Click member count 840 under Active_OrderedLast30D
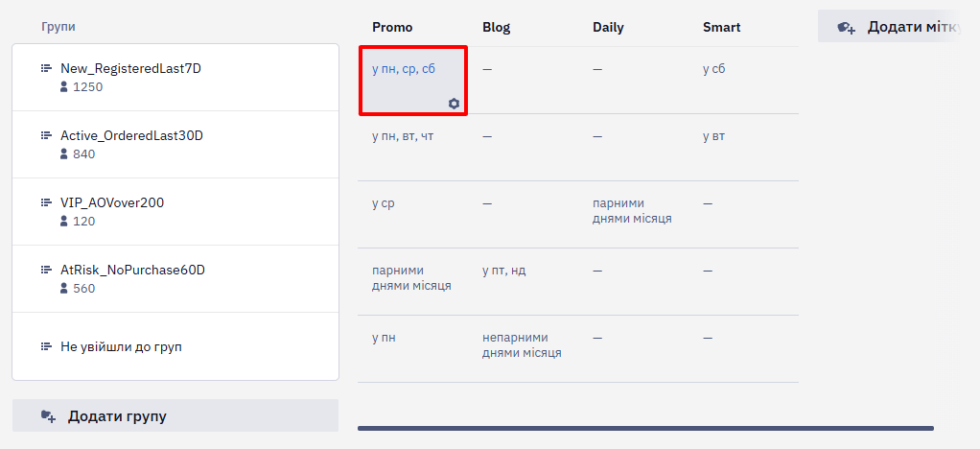Image resolution: width=980 pixels, height=449 pixels. pyautogui.click(x=83, y=154)
